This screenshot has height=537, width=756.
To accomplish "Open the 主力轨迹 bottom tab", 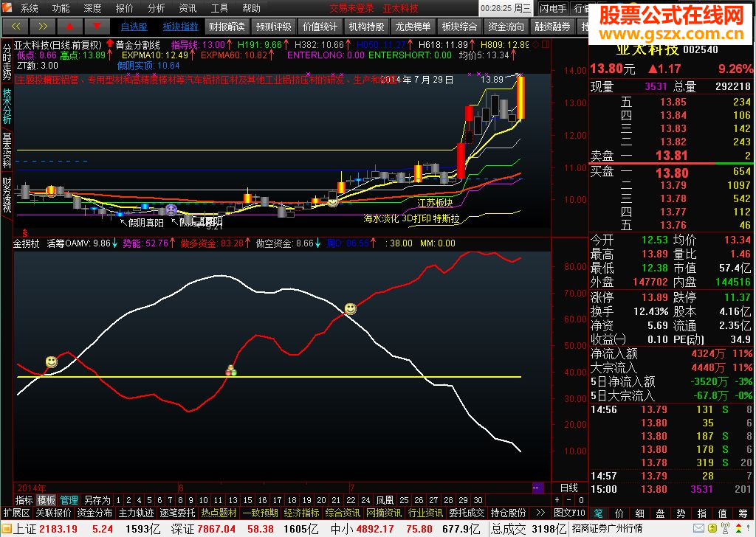I will click(137, 513).
